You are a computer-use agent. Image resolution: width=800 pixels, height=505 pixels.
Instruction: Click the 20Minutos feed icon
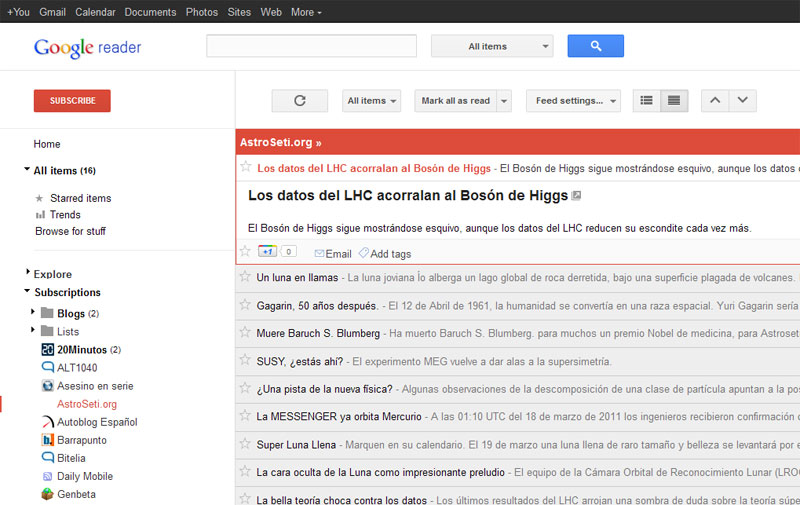tap(47, 349)
